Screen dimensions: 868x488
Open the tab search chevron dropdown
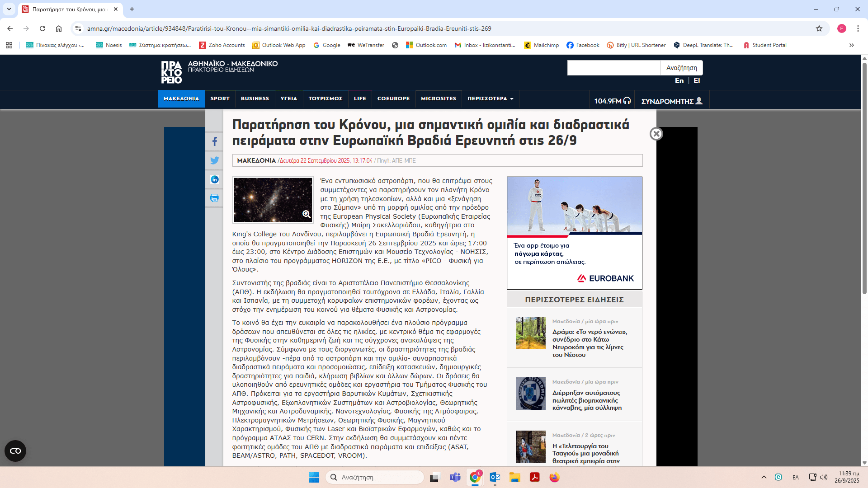point(9,9)
